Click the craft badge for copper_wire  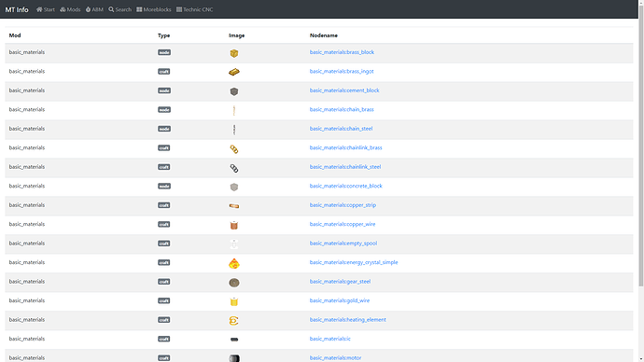(x=164, y=225)
